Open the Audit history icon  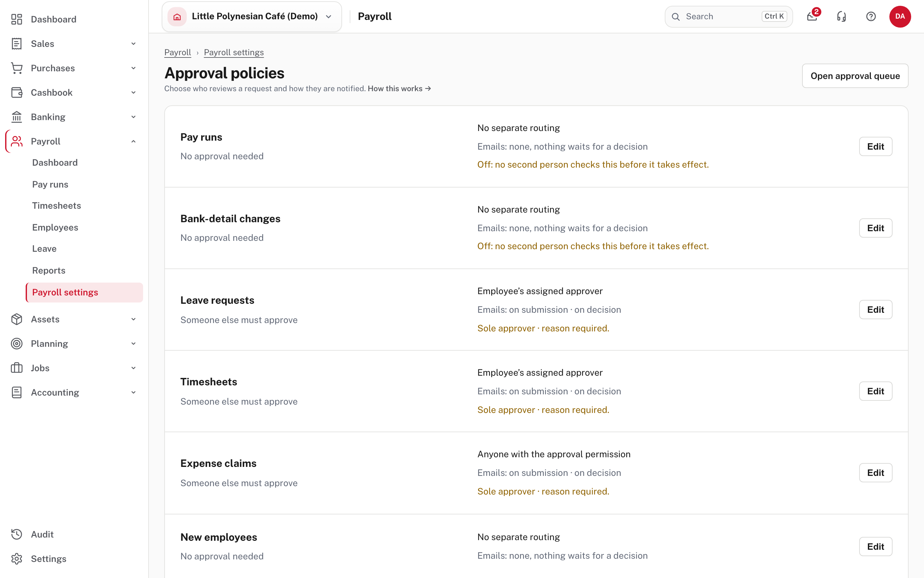click(x=16, y=534)
